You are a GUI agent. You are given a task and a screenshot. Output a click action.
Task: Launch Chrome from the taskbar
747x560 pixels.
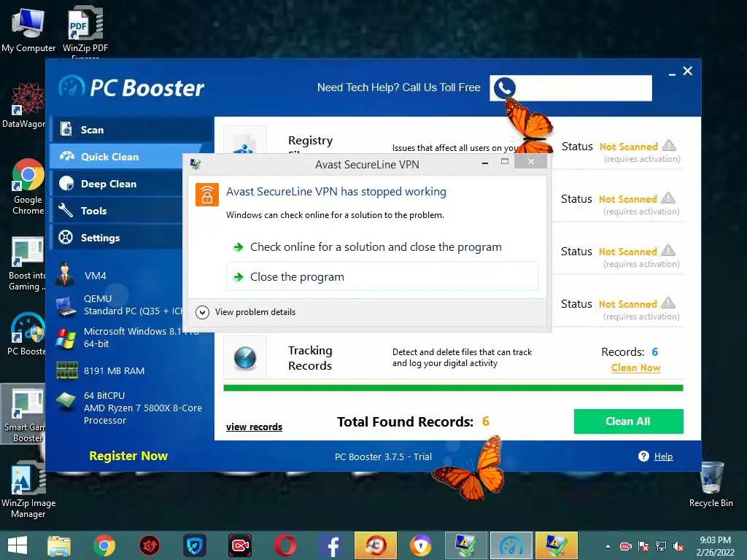coord(104,545)
